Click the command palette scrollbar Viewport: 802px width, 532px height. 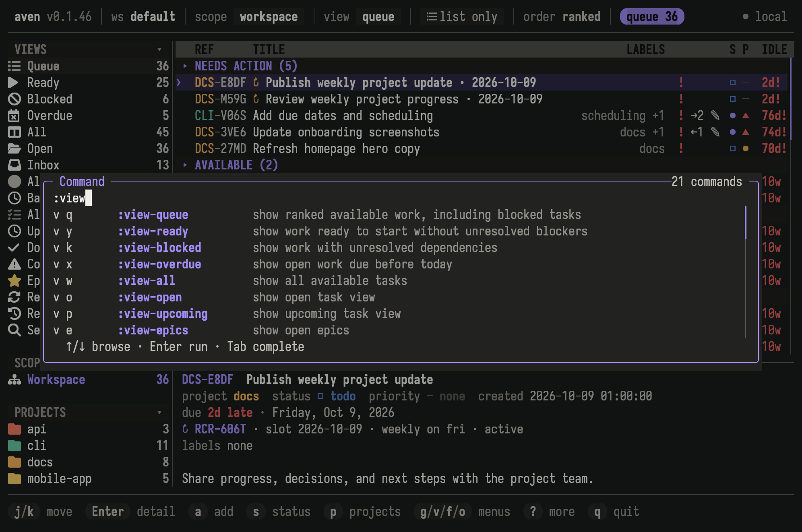point(746,223)
